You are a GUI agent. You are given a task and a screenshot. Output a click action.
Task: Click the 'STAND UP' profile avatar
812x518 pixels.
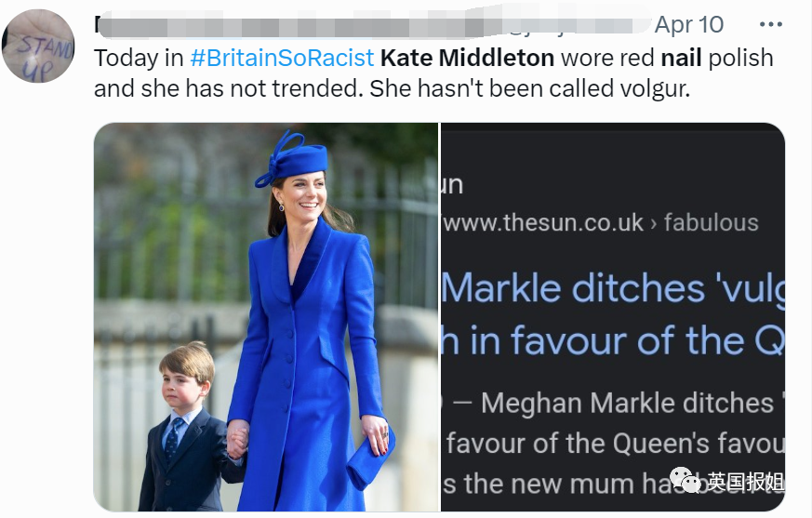(39, 46)
